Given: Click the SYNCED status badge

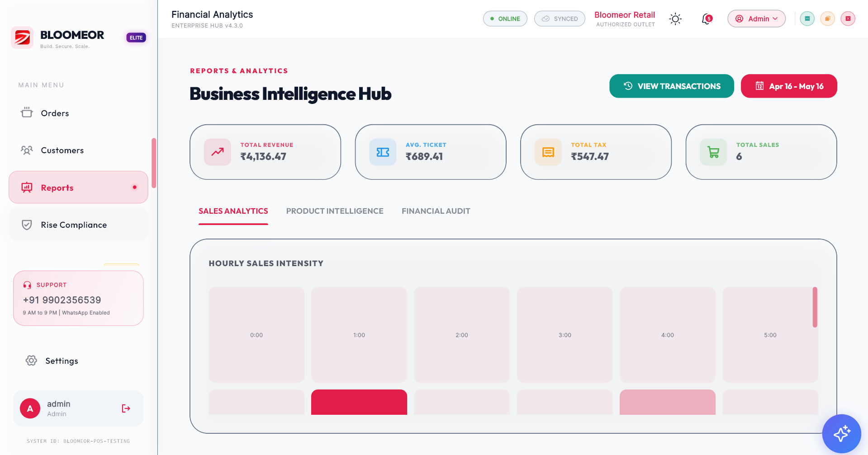Looking at the screenshot, I should [560, 19].
